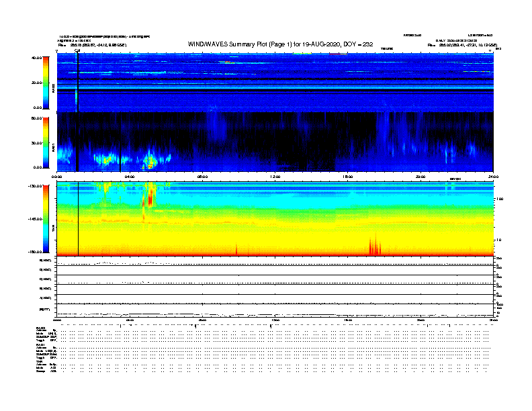This screenshot has width=532, height=411.
Task: Click the 04:00 tick label under RAD1
Action: point(130,177)
